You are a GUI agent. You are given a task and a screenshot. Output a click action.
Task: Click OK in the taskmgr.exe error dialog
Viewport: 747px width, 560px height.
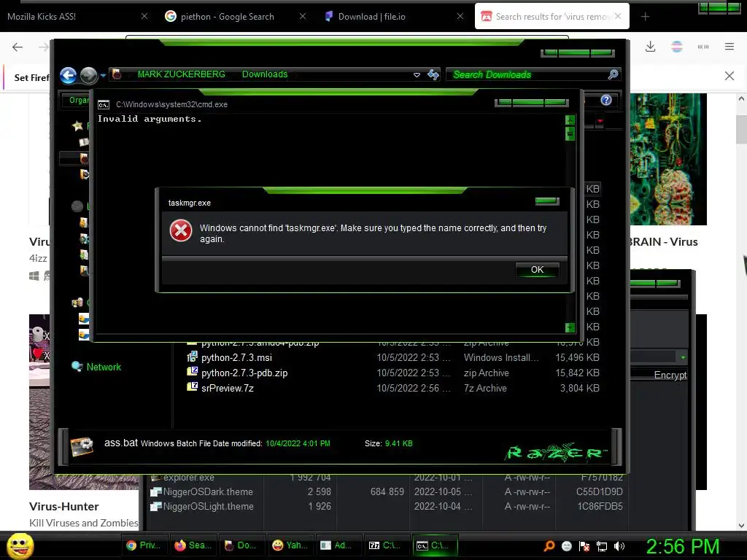pos(537,270)
